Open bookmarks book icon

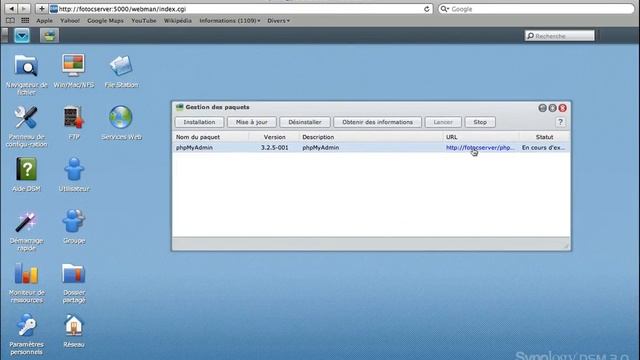pos(10,20)
